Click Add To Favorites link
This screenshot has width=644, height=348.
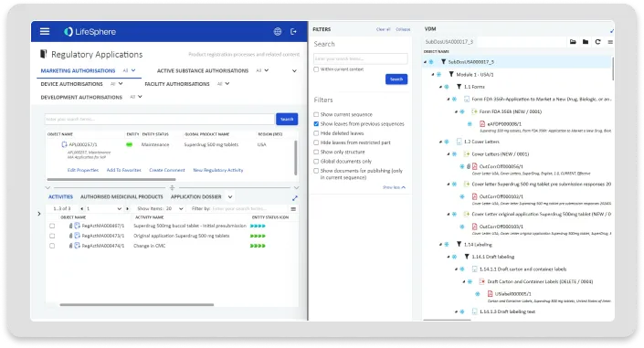pos(123,170)
